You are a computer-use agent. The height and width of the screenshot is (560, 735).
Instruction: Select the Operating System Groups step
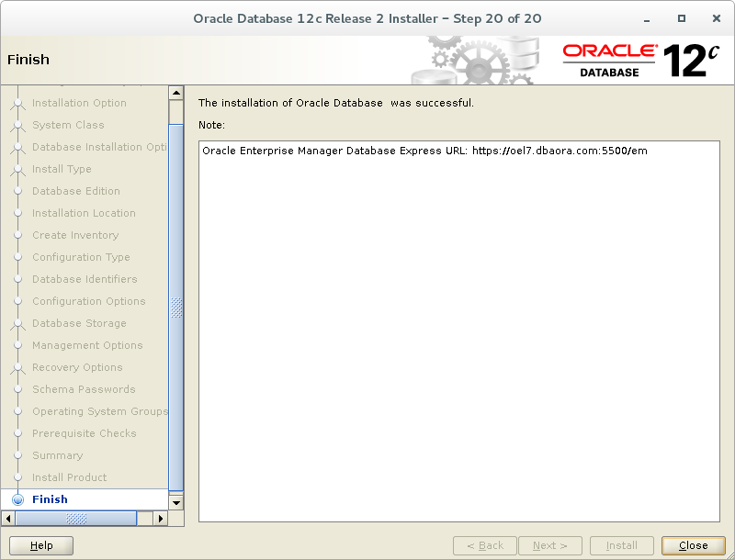[100, 411]
